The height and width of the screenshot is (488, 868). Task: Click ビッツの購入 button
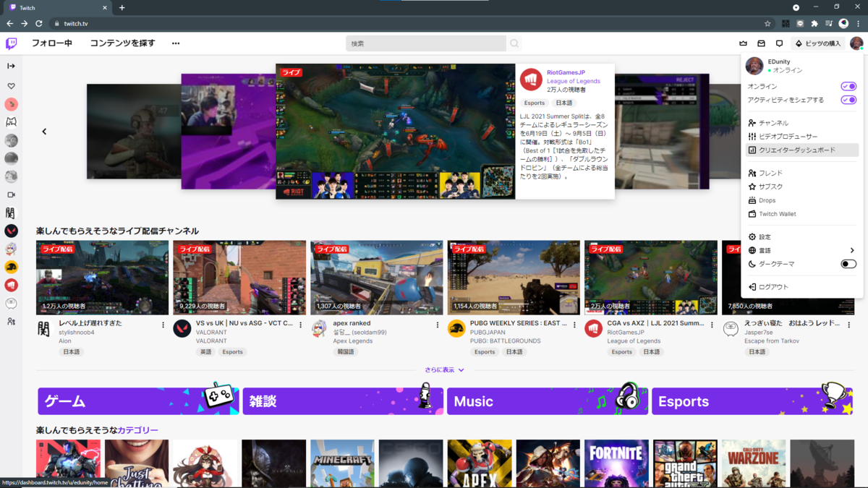818,43
